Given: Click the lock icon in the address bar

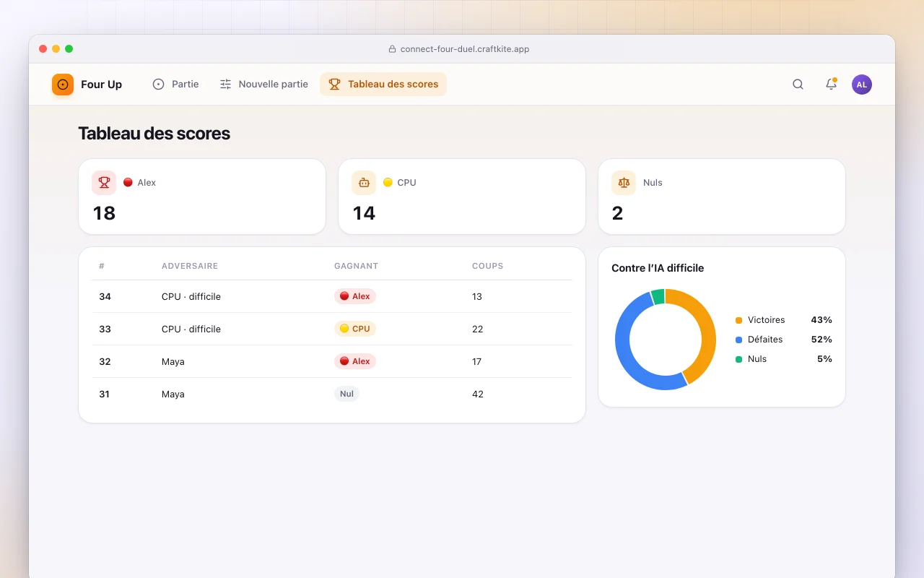Looking at the screenshot, I should point(392,49).
